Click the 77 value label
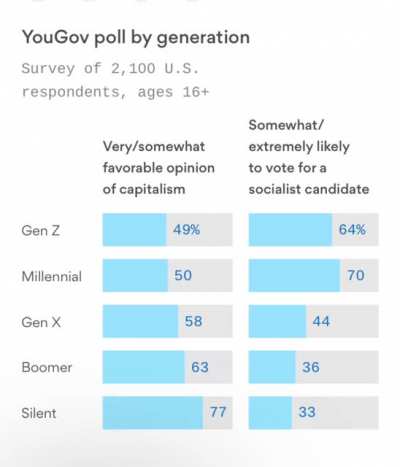400x467 pixels. coord(218,412)
